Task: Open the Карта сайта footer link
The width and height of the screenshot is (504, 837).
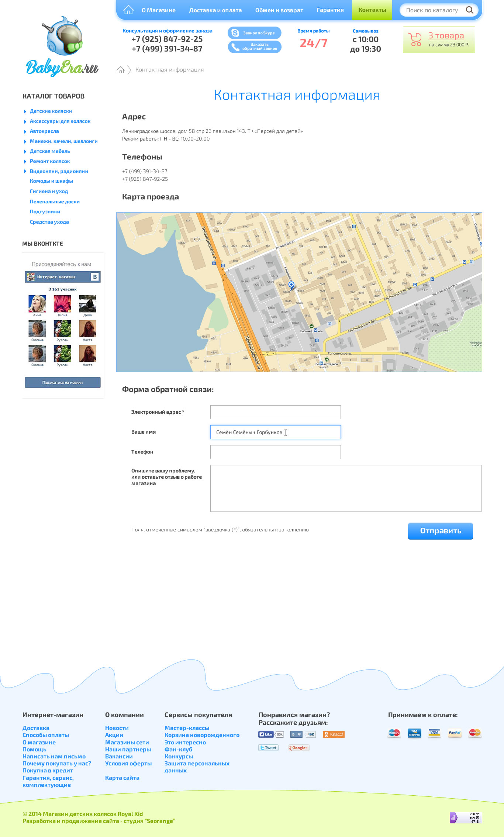Action: pos(122,778)
